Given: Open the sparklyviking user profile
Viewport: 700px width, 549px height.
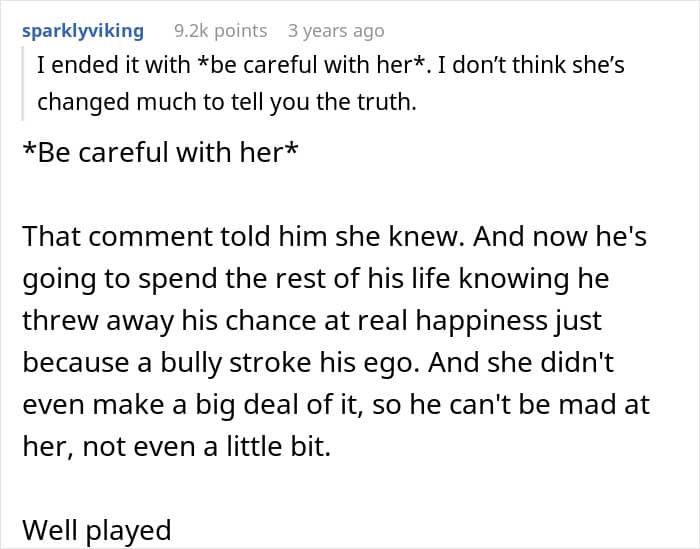Looking at the screenshot, I should [x=82, y=31].
